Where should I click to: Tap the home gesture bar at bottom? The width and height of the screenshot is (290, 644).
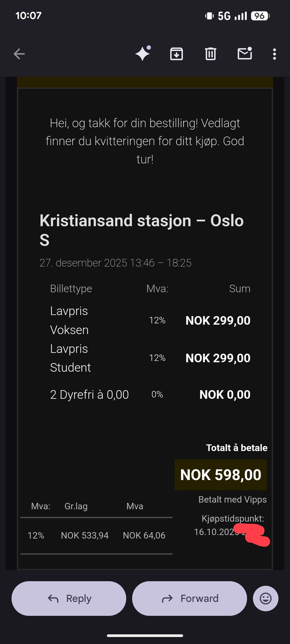(x=145, y=636)
